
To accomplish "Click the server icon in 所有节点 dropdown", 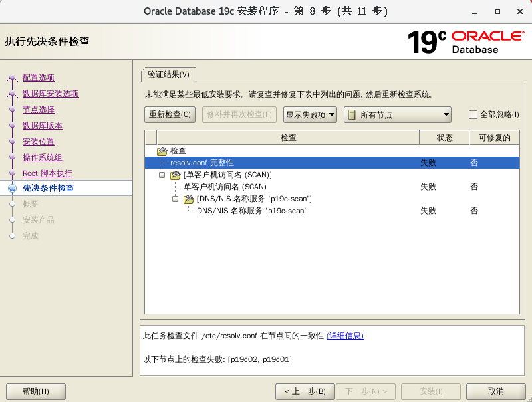I will tap(352, 115).
